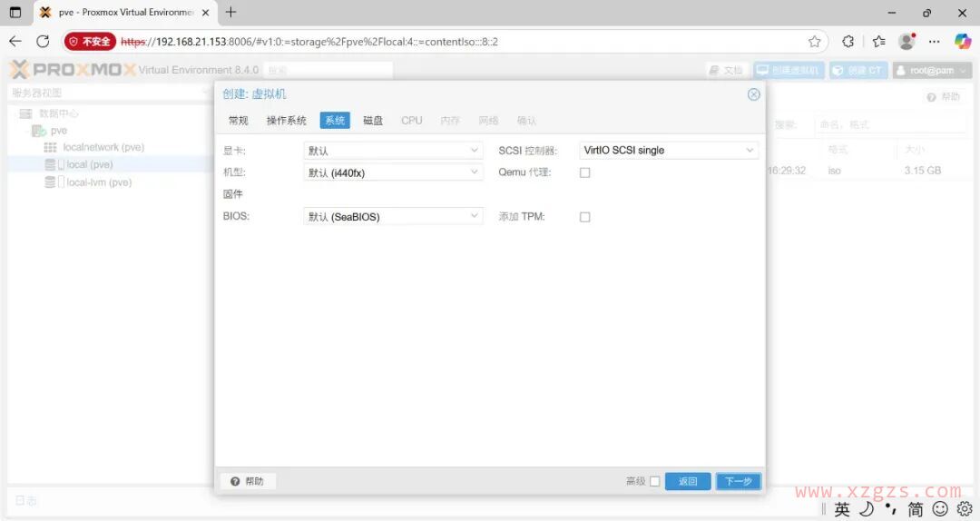Toggle the 高级 advanced checkbox
The image size is (980, 521).
(x=654, y=482)
